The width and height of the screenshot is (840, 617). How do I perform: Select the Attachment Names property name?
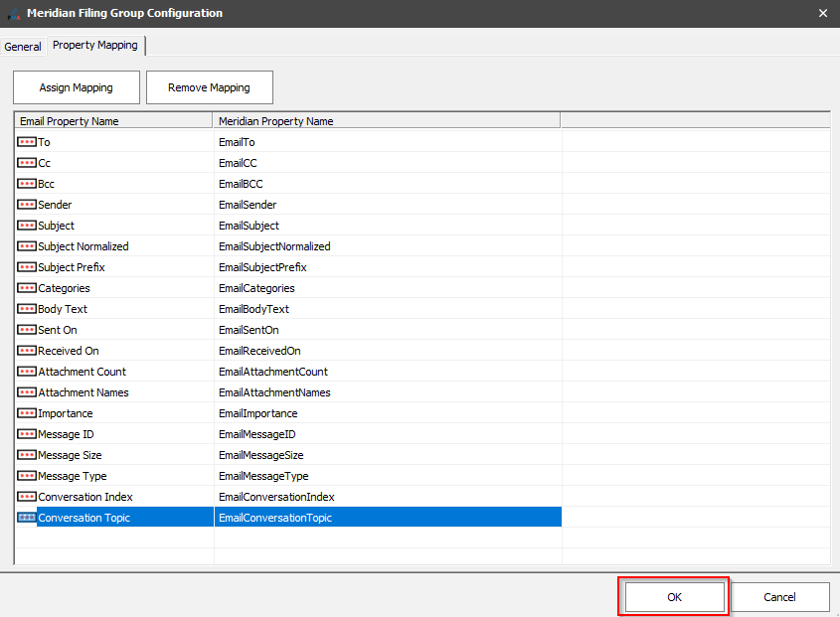coord(84,392)
